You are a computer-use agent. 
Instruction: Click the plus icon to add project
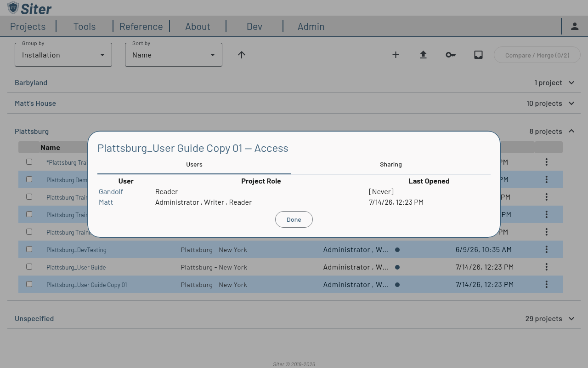click(396, 55)
